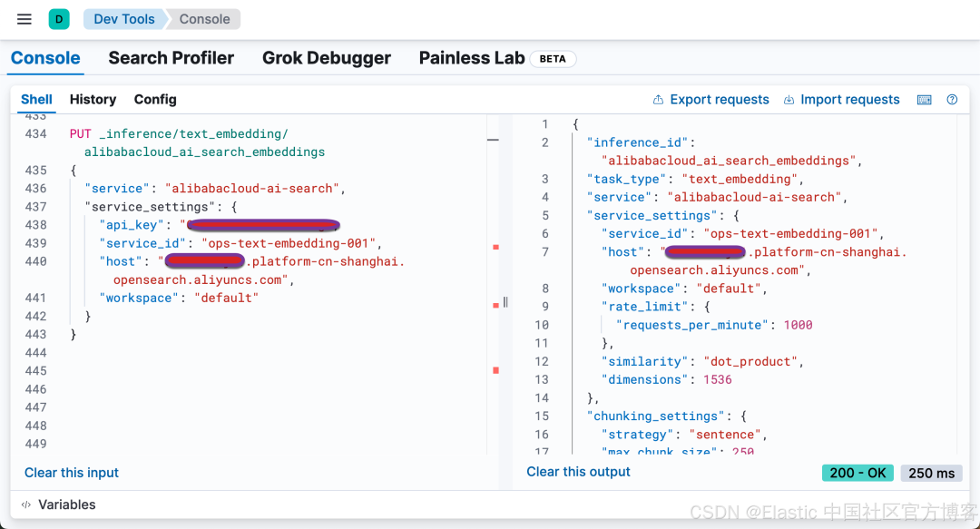Click the Export requests button

(719, 100)
